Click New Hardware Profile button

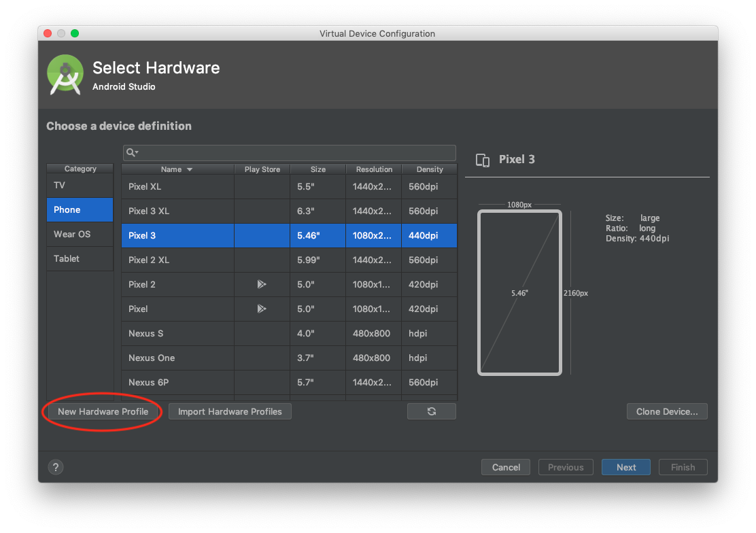(x=103, y=411)
